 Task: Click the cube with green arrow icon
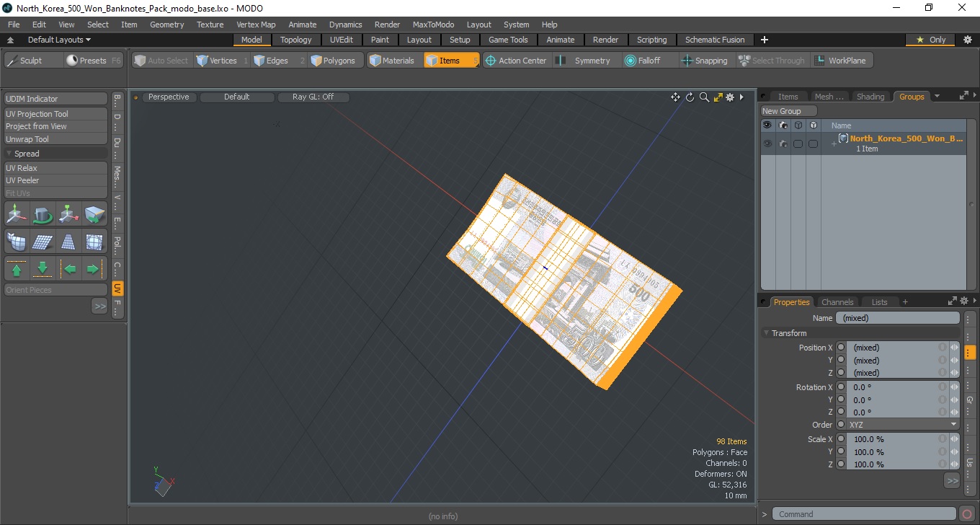(95, 214)
